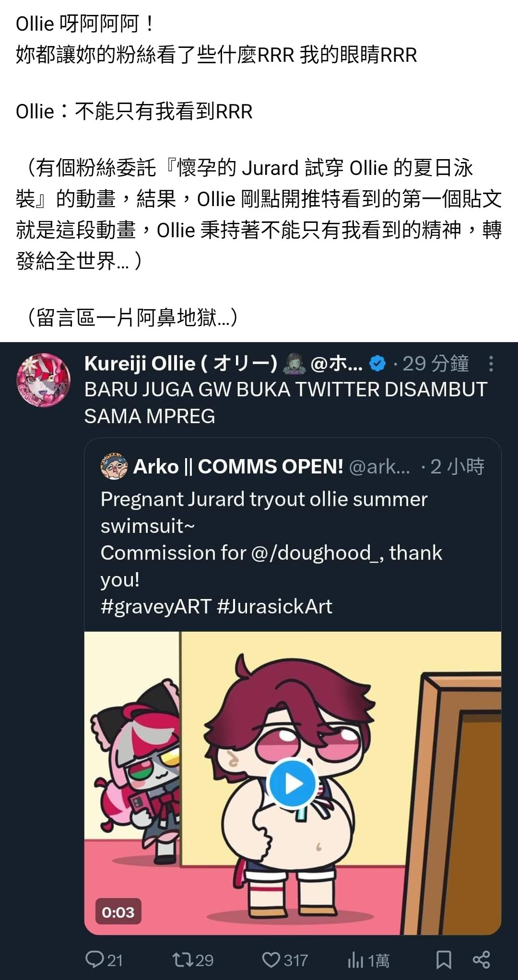Open Arko's small profile avatar
Viewport: 518px width, 980px height.
pyautogui.click(x=114, y=466)
